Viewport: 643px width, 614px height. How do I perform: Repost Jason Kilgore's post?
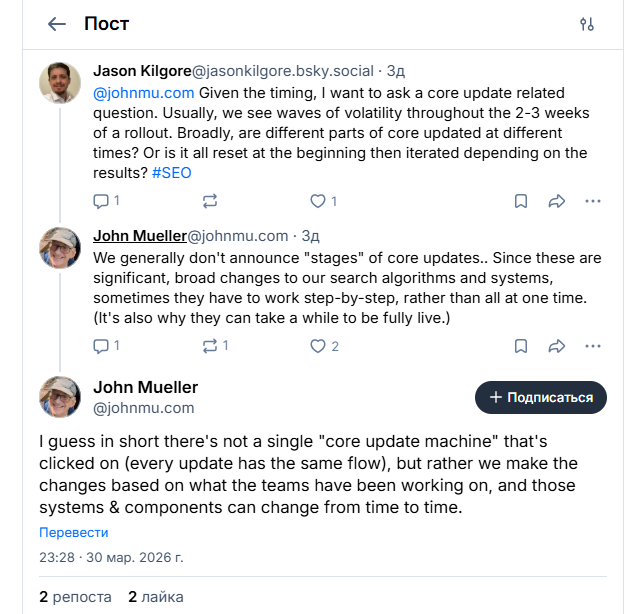[x=210, y=201]
